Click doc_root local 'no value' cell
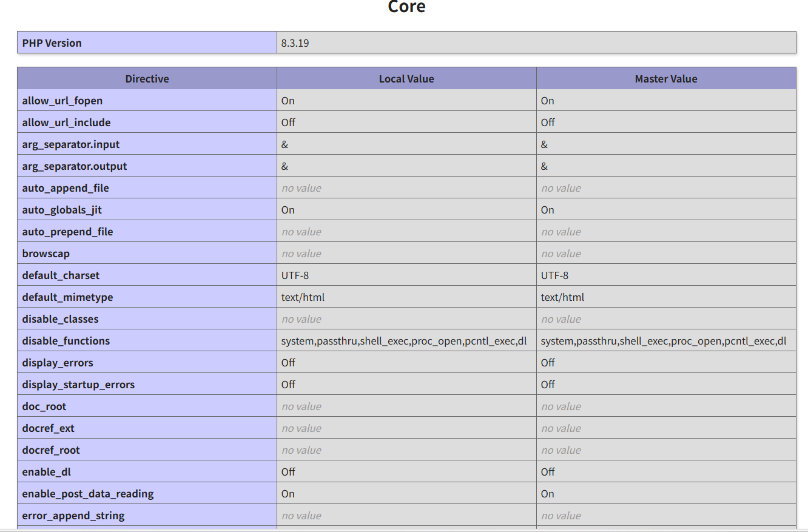This screenshot has width=808, height=532. [x=301, y=406]
